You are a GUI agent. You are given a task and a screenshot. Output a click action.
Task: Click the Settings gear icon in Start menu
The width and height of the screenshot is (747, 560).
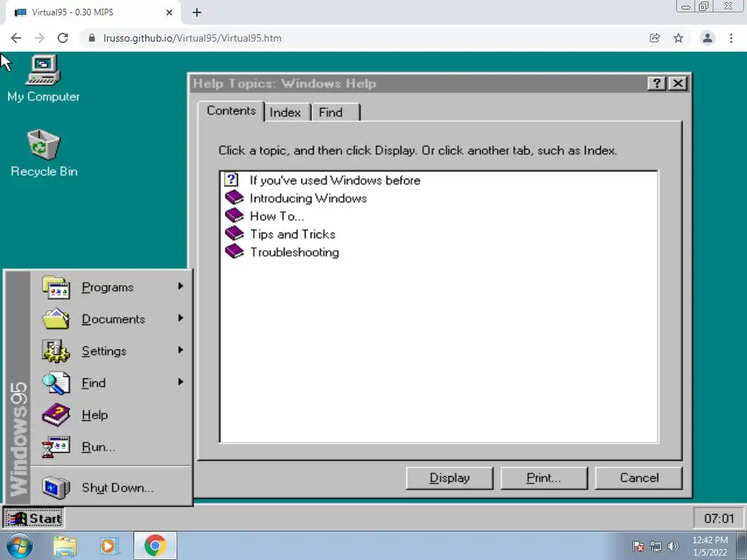[56, 351]
